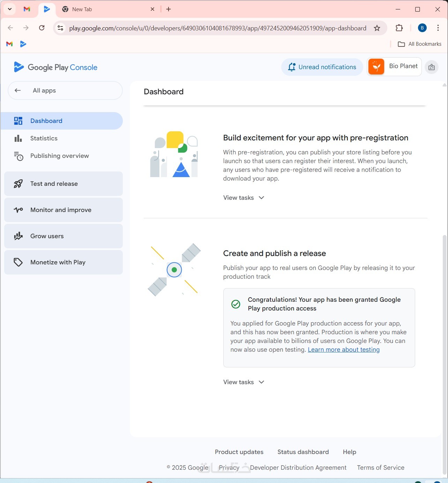Screen dimensions: 448x483
Task: Go back in browser history
Action: 10,28
